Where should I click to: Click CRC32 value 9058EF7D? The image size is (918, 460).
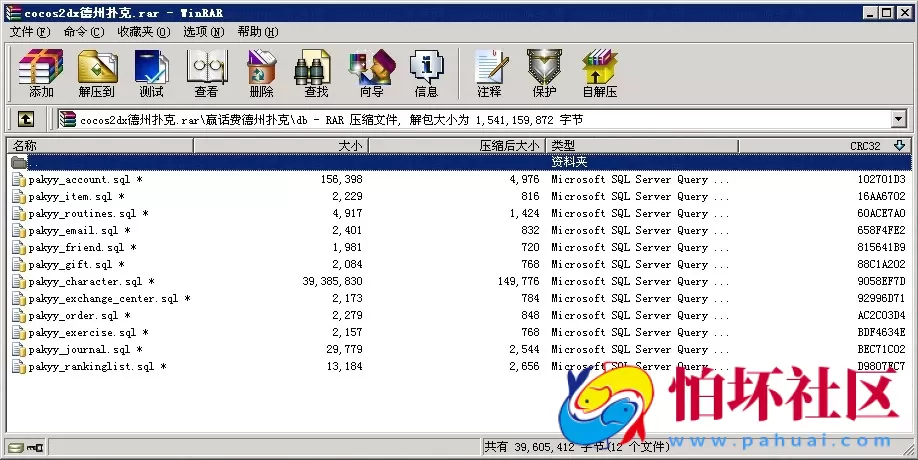pos(881,282)
